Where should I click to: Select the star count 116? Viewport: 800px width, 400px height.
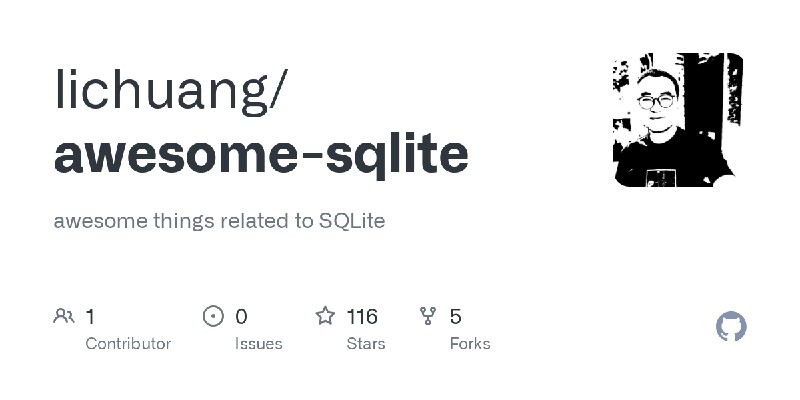[362, 317]
